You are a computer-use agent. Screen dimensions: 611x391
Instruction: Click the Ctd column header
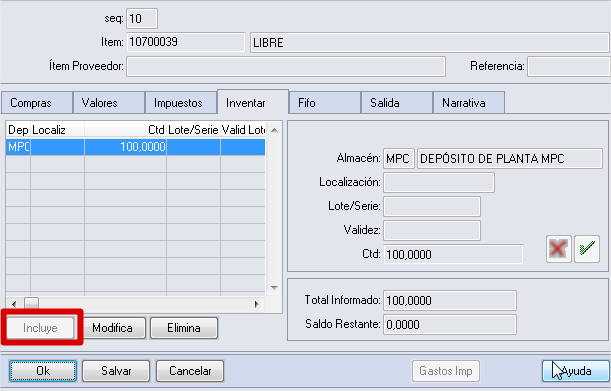125,130
